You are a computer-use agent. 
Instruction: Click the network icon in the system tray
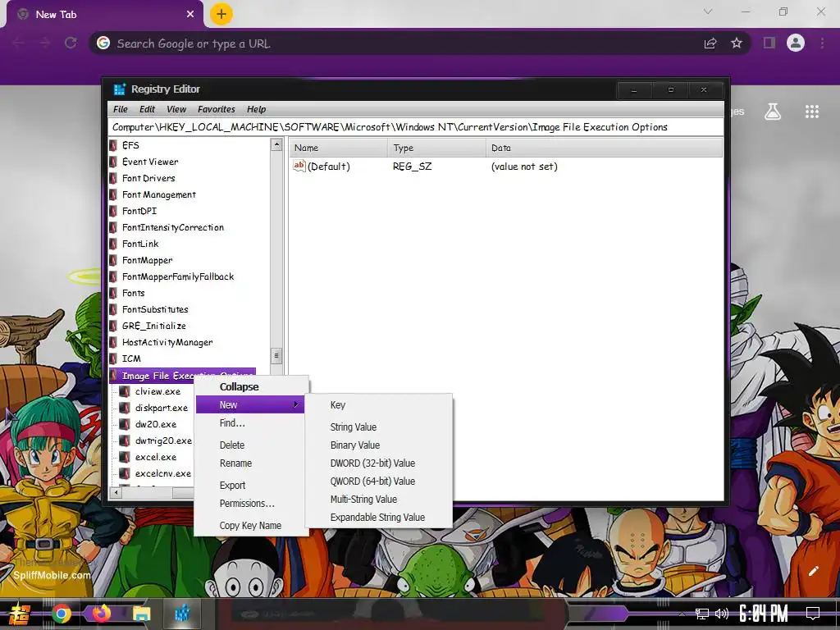pos(702,614)
